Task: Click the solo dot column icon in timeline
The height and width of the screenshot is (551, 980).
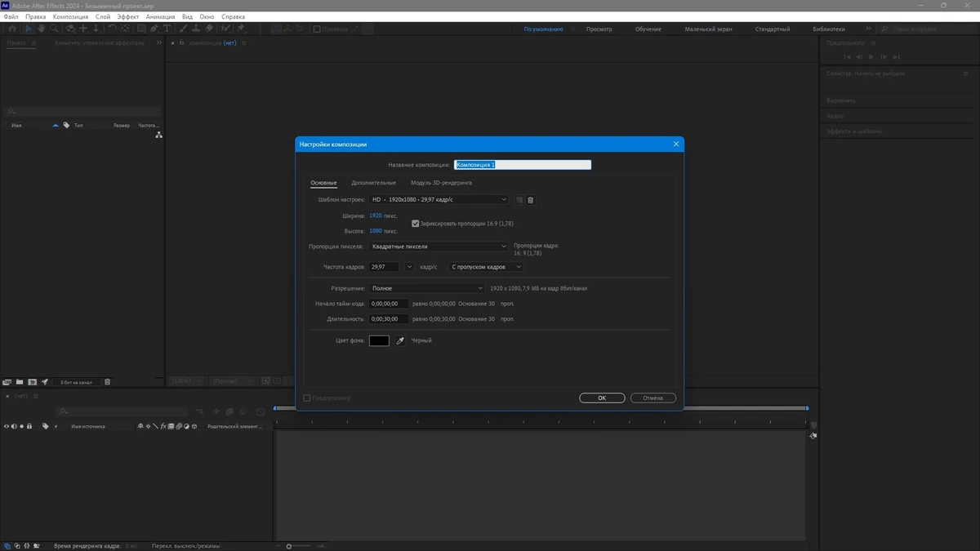Action: 22,426
